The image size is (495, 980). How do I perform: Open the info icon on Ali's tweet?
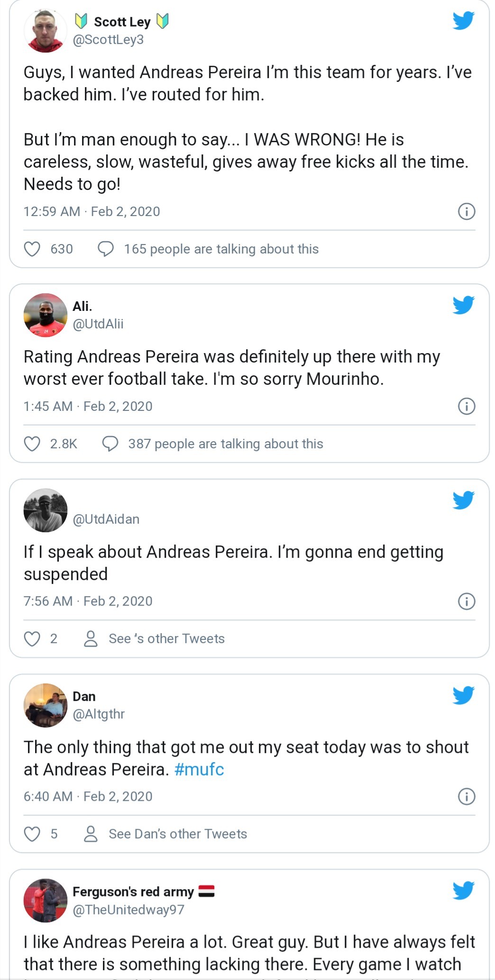click(467, 407)
